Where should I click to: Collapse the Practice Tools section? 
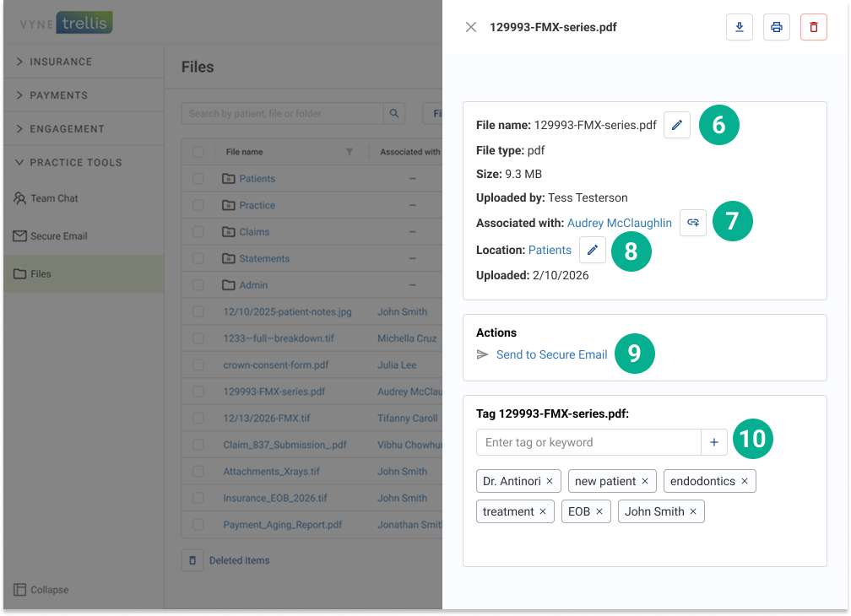(75, 162)
